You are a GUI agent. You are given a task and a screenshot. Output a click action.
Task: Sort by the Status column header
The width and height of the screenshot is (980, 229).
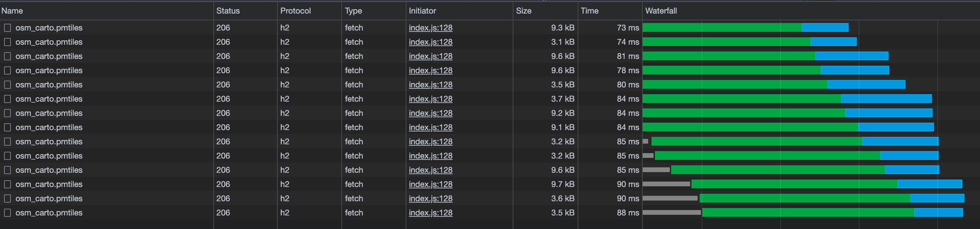coord(228,11)
